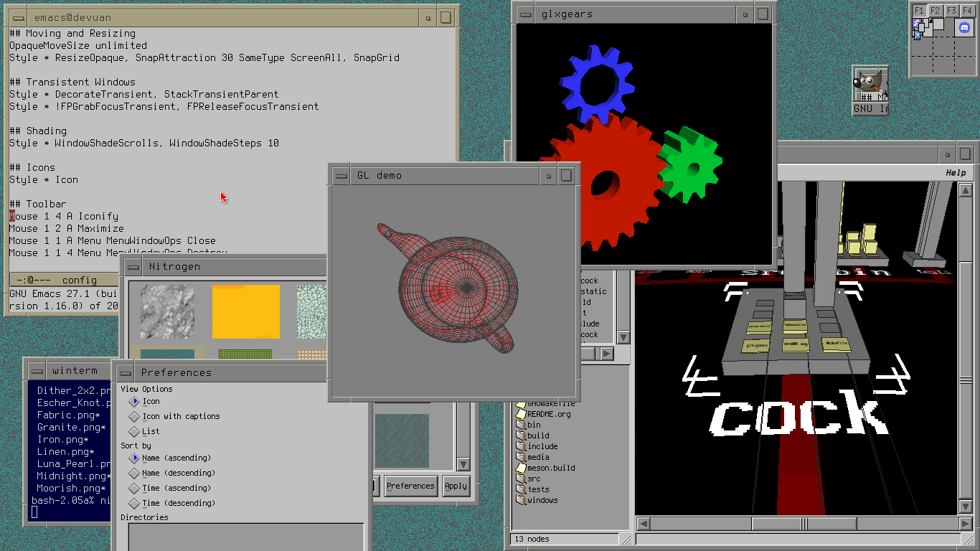Click "Linen.png*" in winterm
The image size is (980, 551).
point(66,451)
